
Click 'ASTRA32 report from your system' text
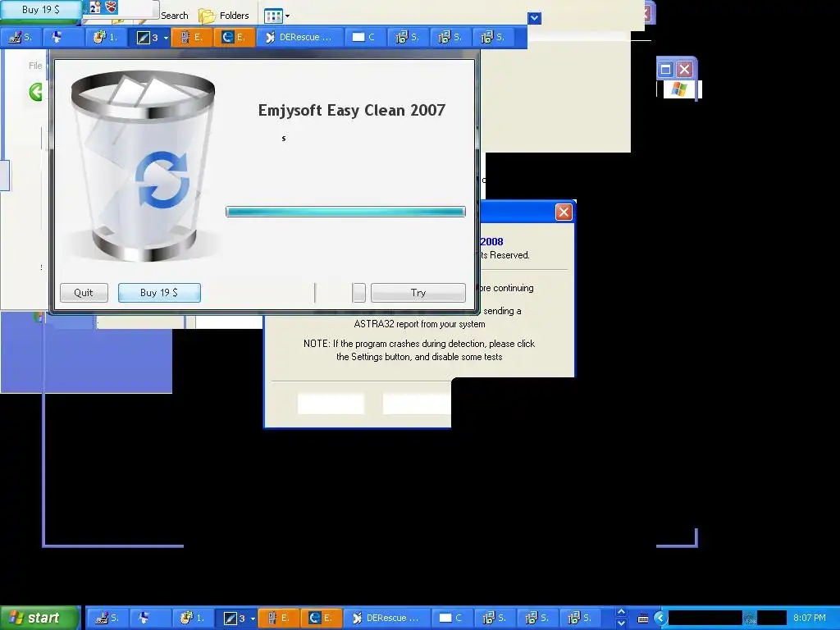(x=419, y=324)
